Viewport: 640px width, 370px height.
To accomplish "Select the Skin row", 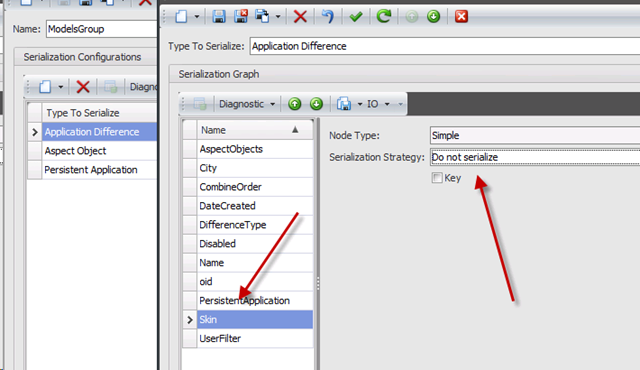I will (x=255, y=319).
